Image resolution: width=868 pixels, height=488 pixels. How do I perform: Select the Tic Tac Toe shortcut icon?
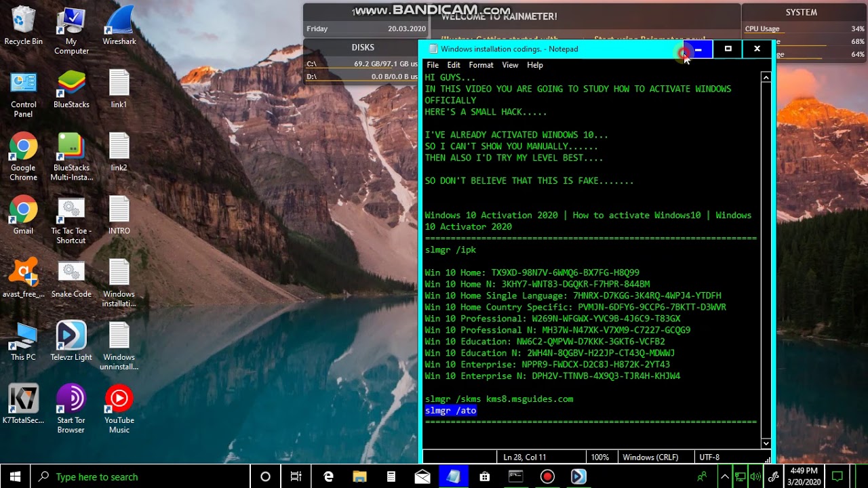[71, 220]
